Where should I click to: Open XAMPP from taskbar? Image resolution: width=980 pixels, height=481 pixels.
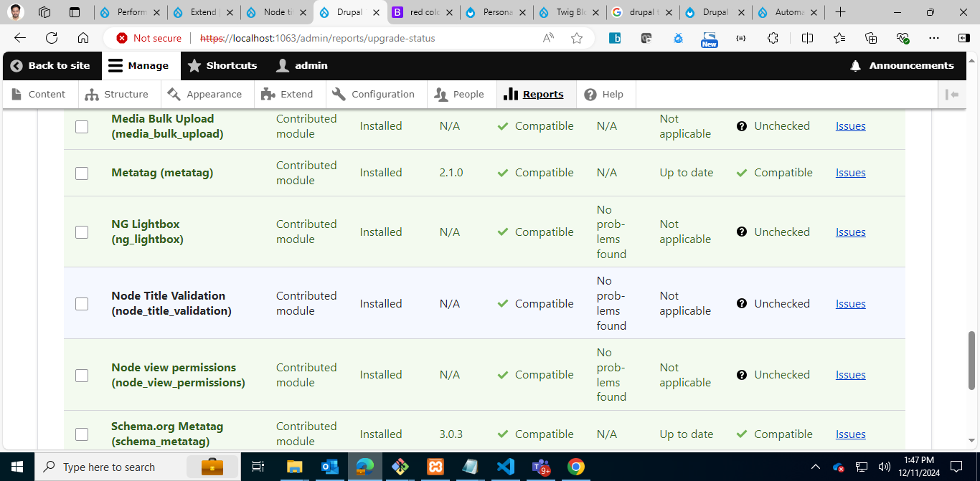435,467
